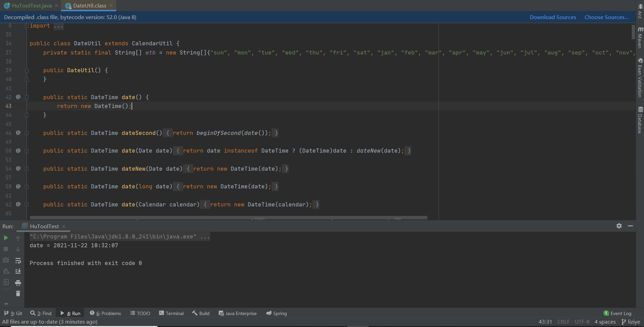Open the Event Log
644x327 pixels.
pos(617,313)
